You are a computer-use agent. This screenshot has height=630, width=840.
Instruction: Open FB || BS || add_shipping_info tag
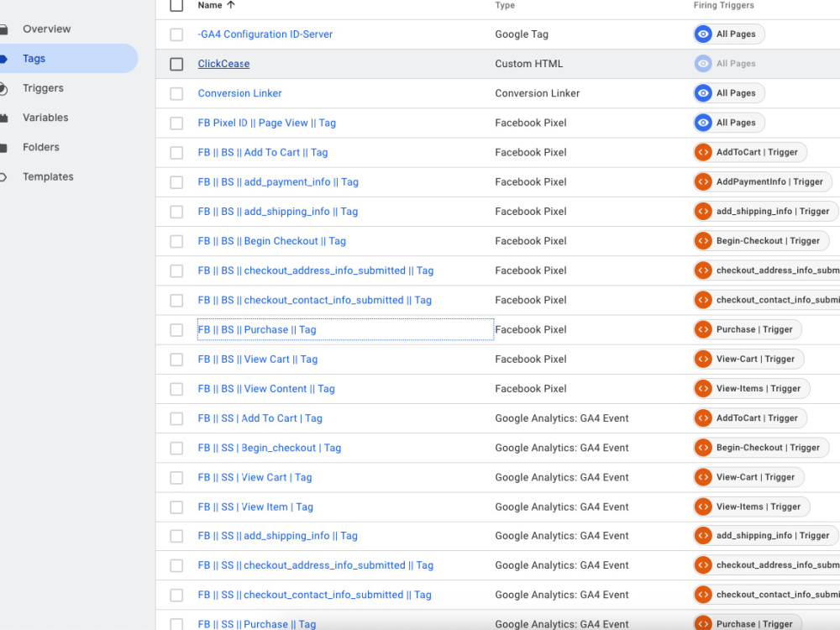coord(277,211)
